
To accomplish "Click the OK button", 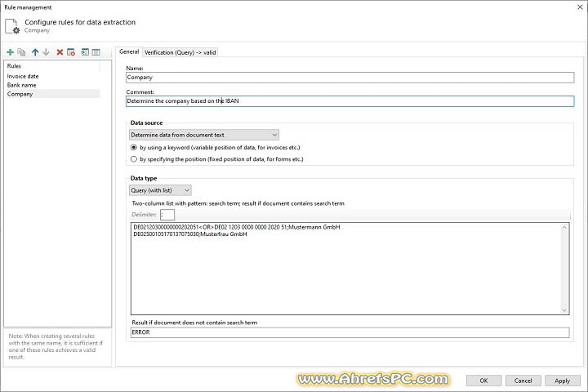I will pos(483,381).
